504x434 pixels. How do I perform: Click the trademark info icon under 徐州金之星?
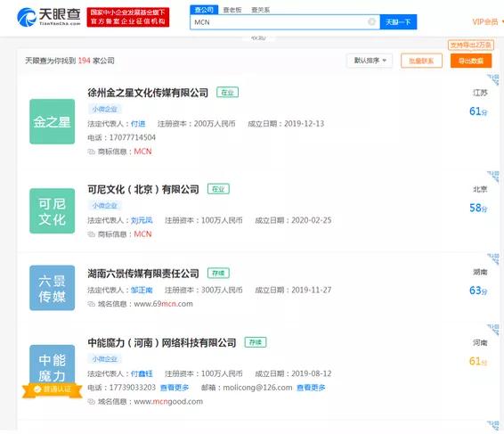92,151
